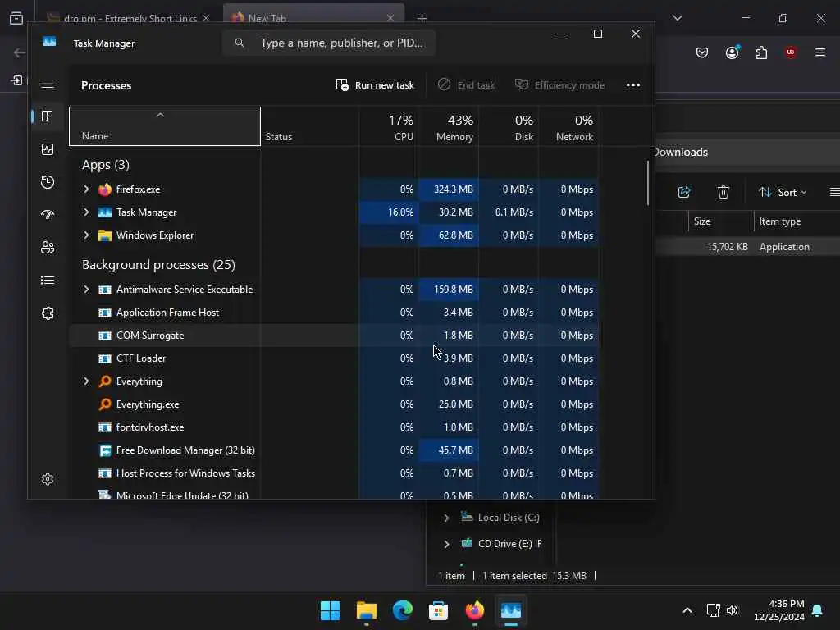Expand CD Drive (E:) in File Explorer
840x630 pixels.
[x=446, y=544]
